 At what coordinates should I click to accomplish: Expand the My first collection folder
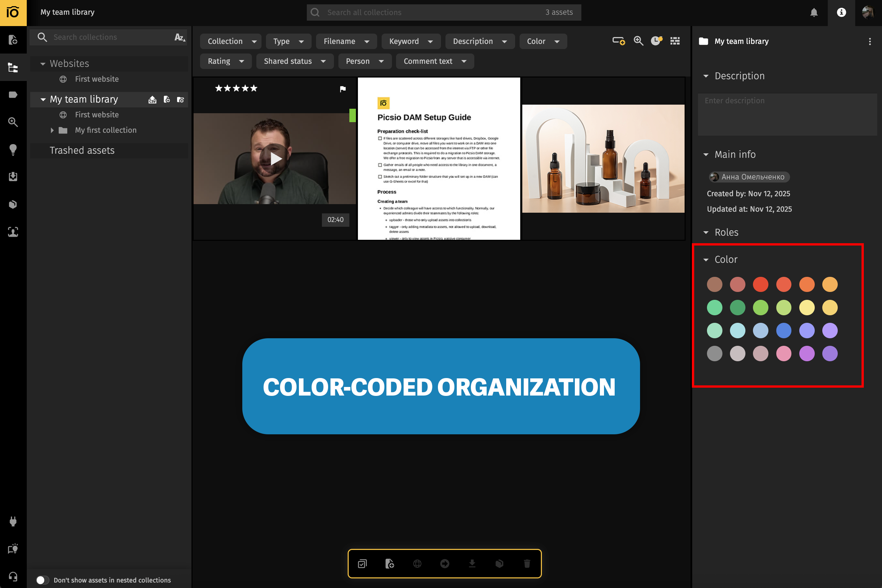[x=52, y=130]
